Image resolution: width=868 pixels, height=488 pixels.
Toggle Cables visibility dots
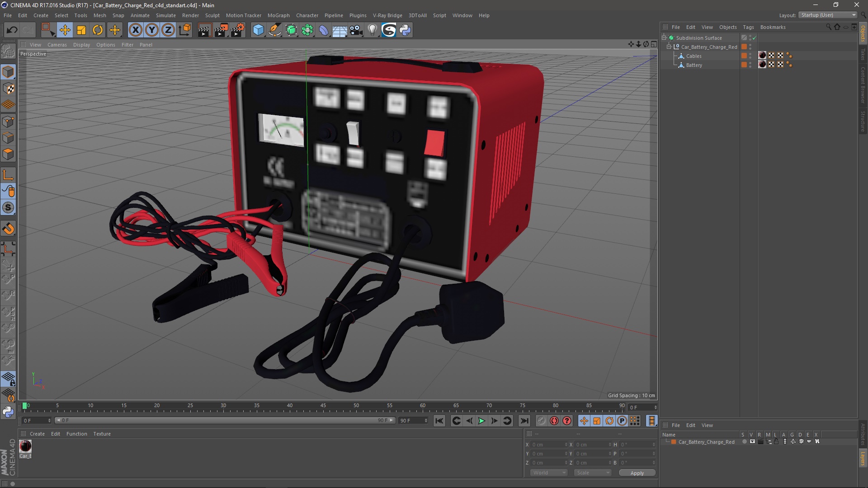[x=750, y=56]
